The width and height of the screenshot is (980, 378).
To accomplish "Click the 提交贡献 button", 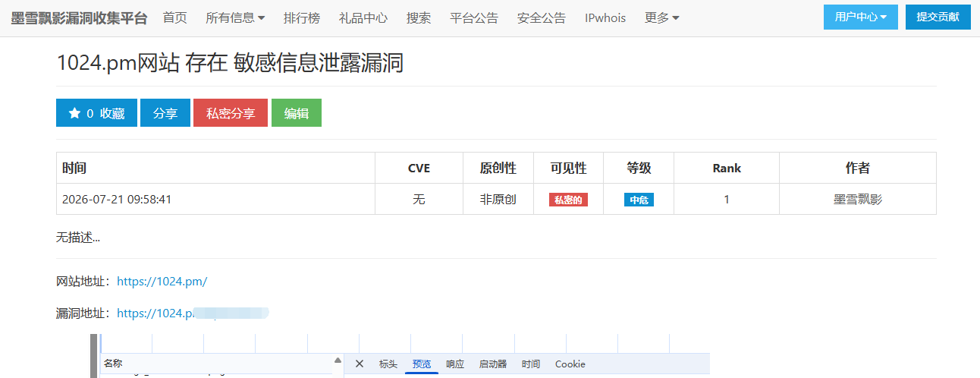I will tap(938, 17).
